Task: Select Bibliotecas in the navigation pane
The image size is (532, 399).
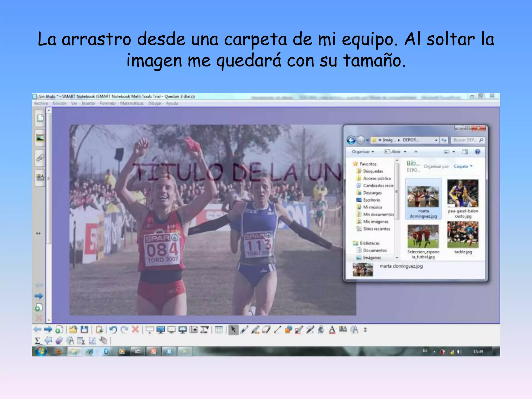Action: tap(369, 243)
